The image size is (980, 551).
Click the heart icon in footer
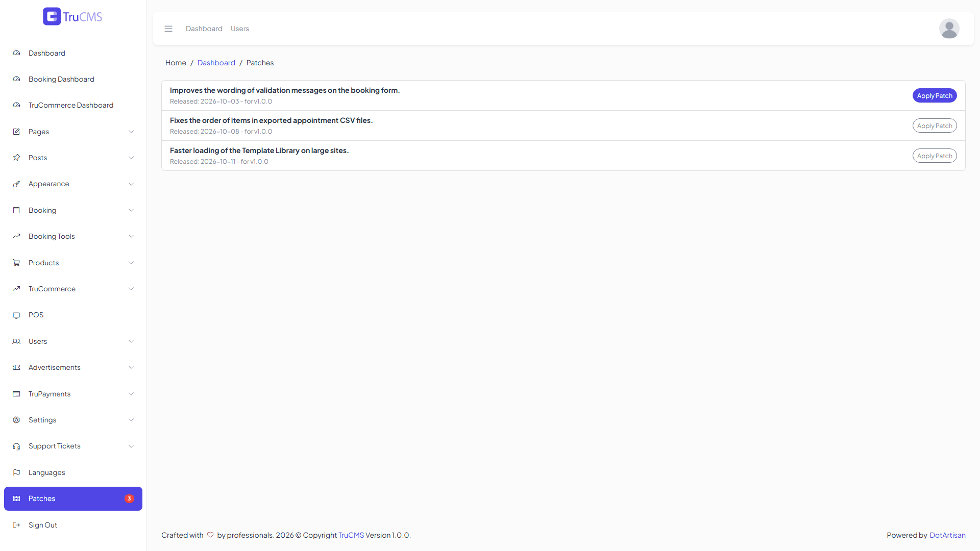click(210, 535)
